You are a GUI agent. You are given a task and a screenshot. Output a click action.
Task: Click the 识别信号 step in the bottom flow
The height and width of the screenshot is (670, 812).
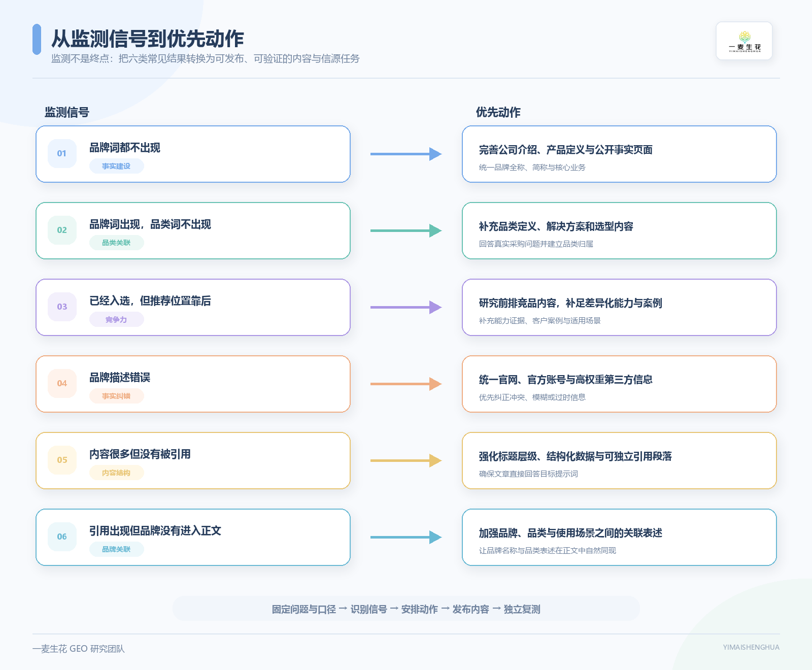coord(369,609)
